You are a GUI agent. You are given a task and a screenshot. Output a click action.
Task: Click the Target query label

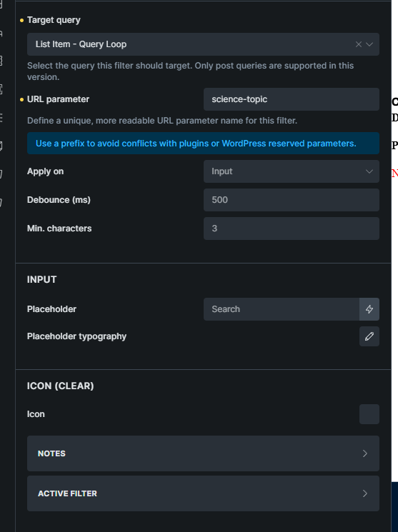click(x=54, y=20)
